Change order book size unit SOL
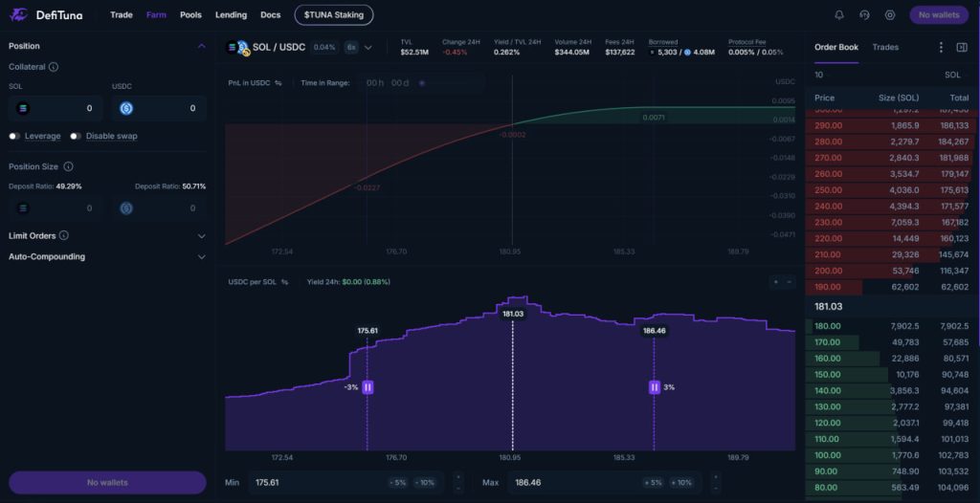The image size is (980, 503). [x=952, y=75]
